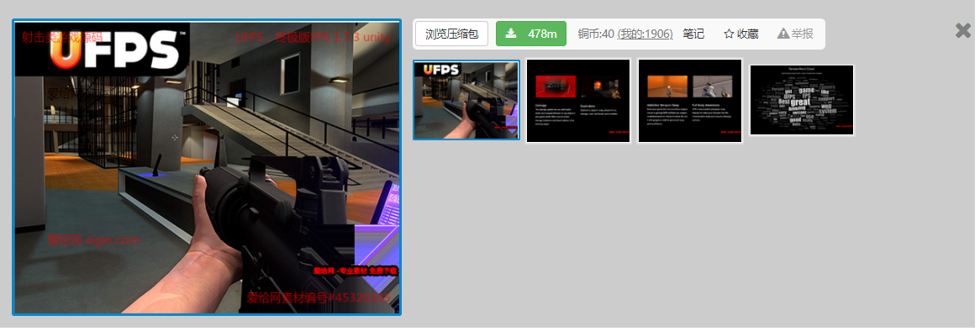
Task: Click the star favorite icon
Action: click(x=728, y=34)
